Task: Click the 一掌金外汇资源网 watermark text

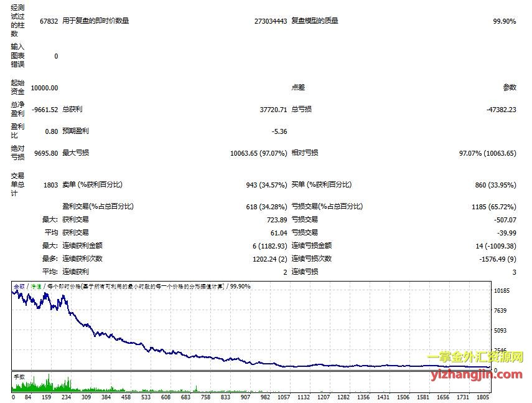Action: (475, 359)
